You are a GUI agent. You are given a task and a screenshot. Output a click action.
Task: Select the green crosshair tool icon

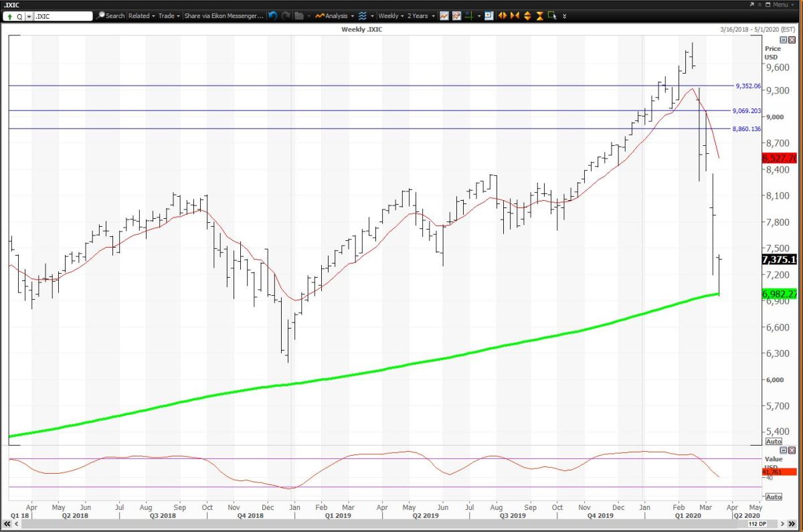coord(468,15)
